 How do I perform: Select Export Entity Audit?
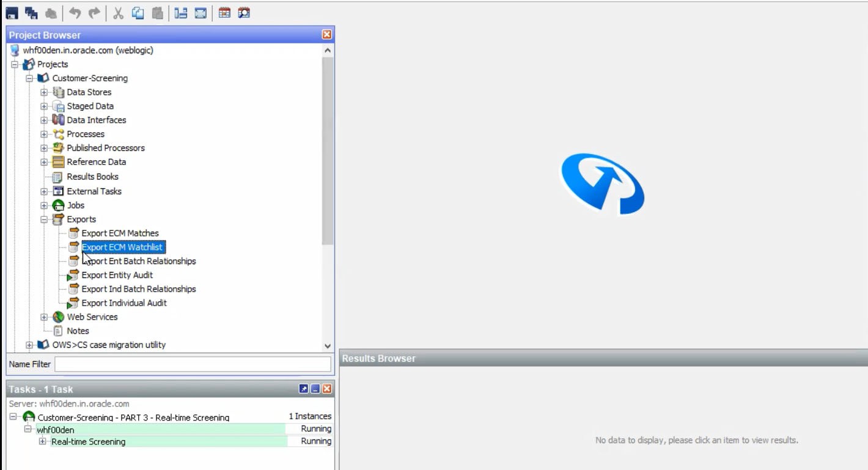pos(117,275)
